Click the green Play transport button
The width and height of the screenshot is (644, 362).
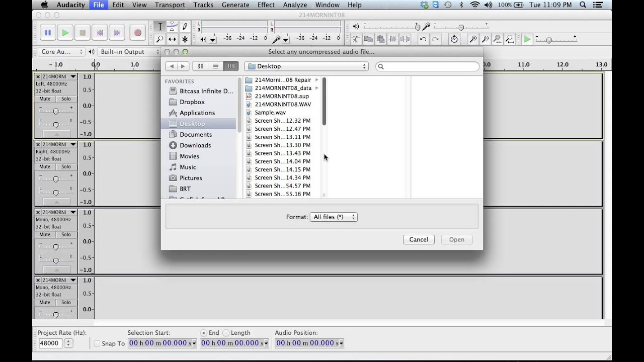[x=65, y=33]
